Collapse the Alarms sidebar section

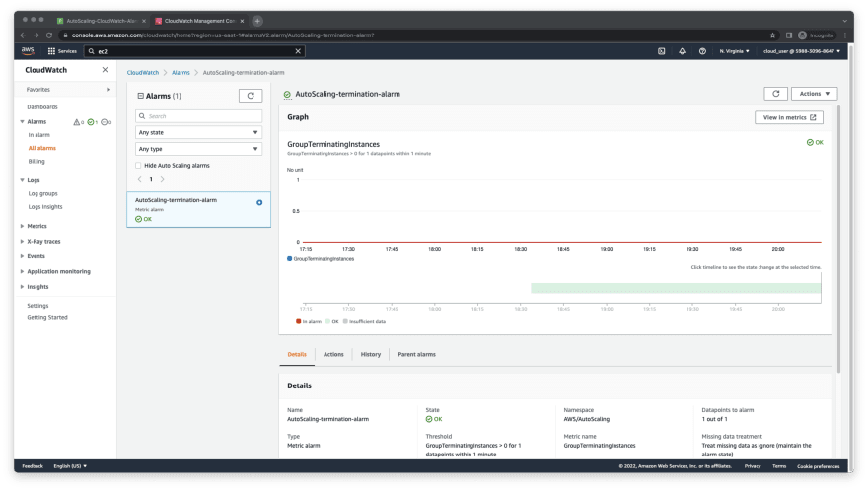click(22, 121)
